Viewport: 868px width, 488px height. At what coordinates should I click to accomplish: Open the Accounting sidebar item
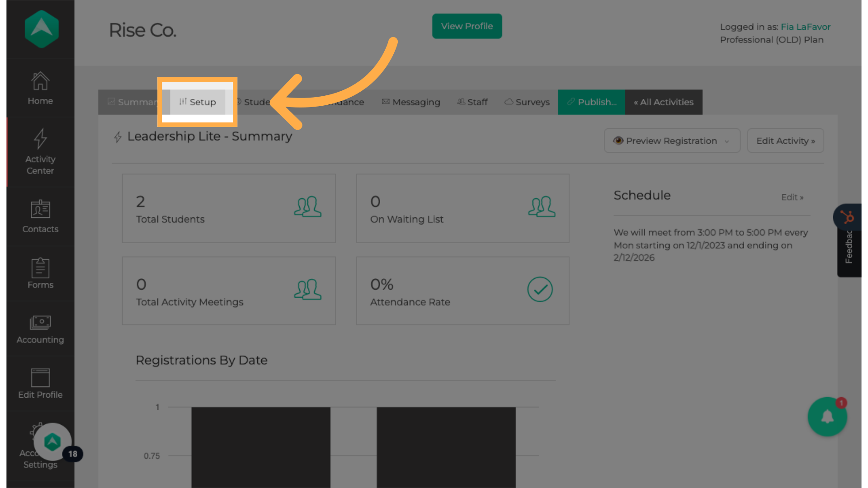[x=40, y=329]
